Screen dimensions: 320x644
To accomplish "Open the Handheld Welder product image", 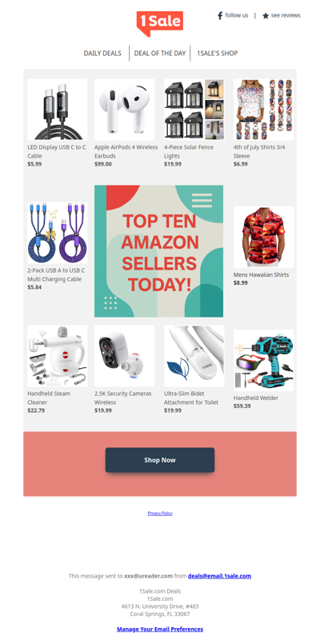I will [264, 360].
